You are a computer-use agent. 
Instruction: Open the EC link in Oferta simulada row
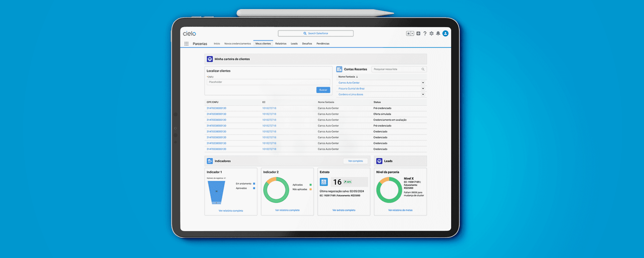tap(269, 114)
